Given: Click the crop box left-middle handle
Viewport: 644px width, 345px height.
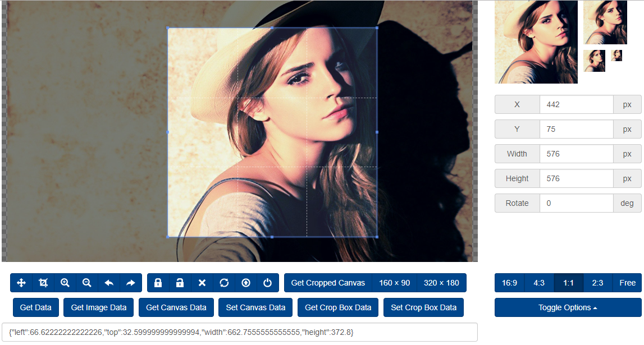Looking at the screenshot, I should point(168,132).
